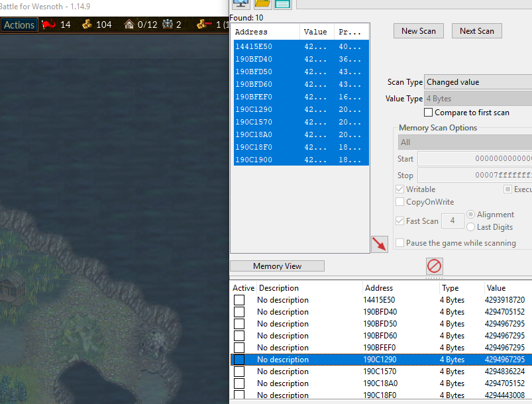Open Memory View
The height and width of the screenshot is (404, 532).
pyautogui.click(x=277, y=266)
